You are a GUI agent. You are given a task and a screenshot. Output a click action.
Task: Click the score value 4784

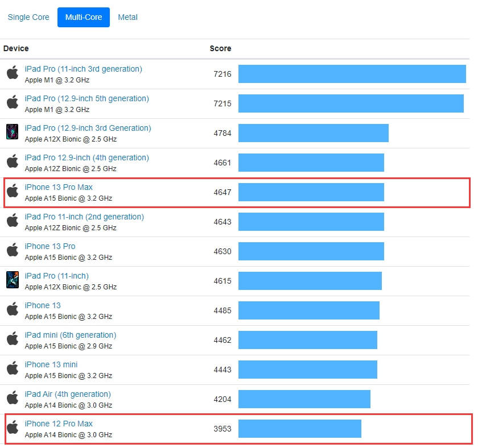(223, 133)
